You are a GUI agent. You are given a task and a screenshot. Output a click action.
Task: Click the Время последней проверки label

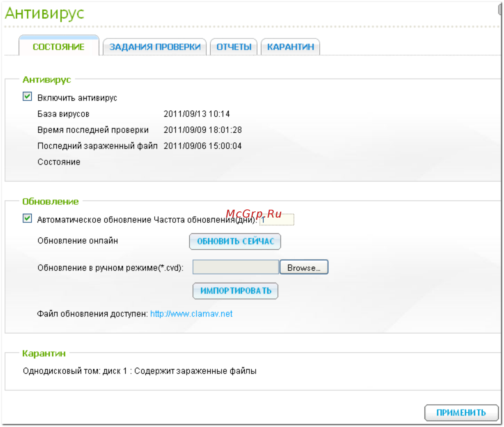[x=93, y=130]
